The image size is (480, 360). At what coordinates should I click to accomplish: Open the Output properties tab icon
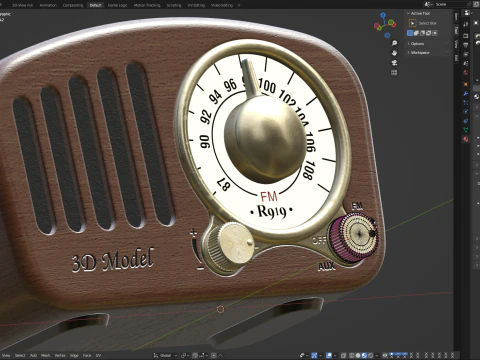click(466, 45)
